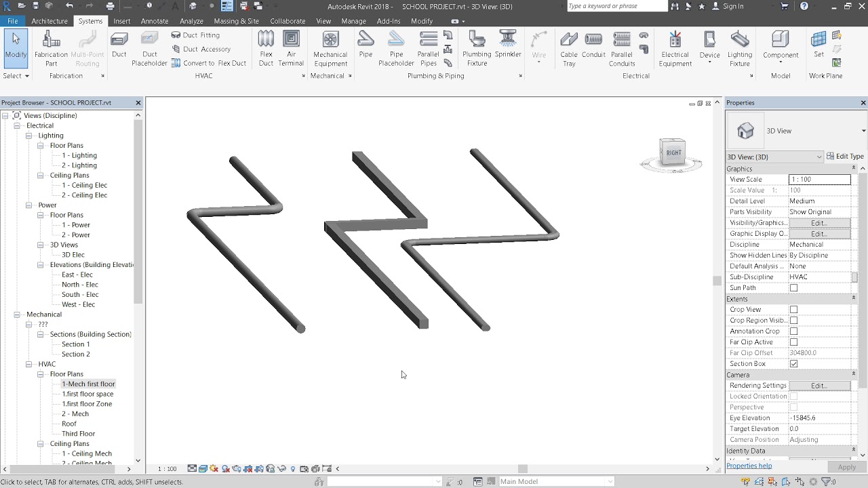
Task: Open the Select panel dropdown
Action: click(16, 76)
